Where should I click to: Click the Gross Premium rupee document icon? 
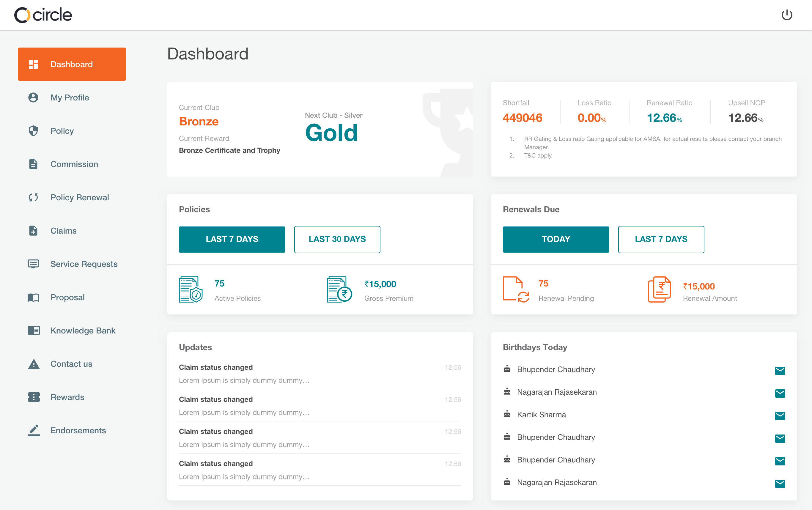[339, 290]
